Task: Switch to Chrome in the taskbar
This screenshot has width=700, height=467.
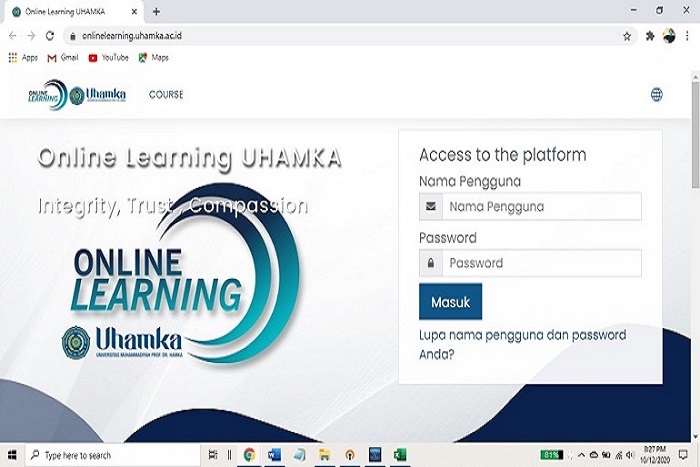Action: [x=249, y=455]
